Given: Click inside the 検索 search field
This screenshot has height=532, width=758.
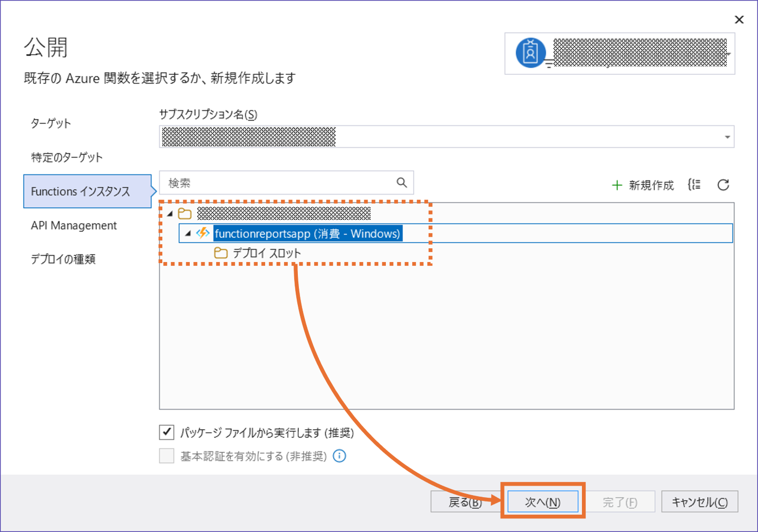Looking at the screenshot, I should coord(264,182).
